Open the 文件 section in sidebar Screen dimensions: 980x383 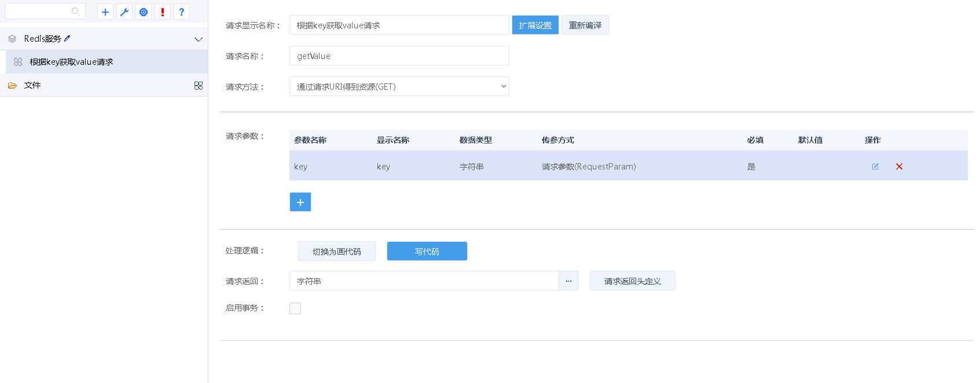point(32,85)
